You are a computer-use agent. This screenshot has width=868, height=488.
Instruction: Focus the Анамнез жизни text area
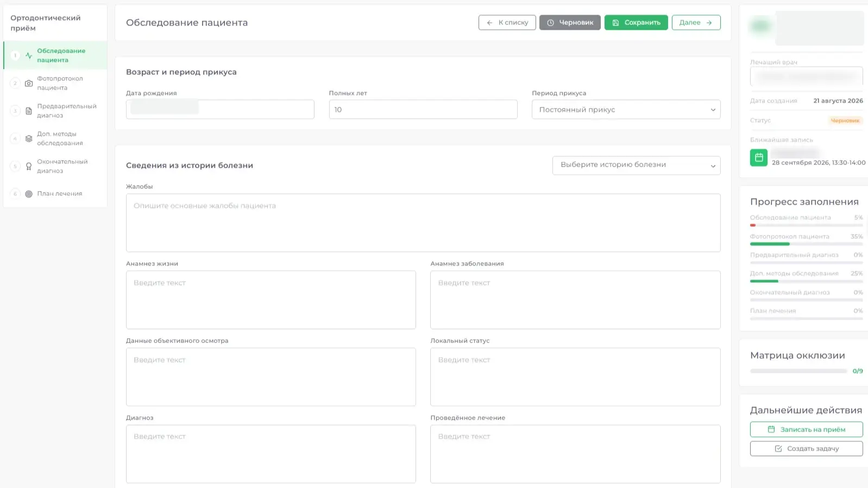[x=271, y=300]
